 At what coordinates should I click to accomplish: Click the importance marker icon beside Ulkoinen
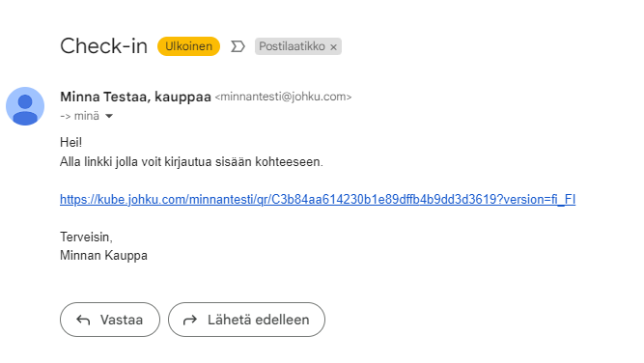(x=238, y=46)
